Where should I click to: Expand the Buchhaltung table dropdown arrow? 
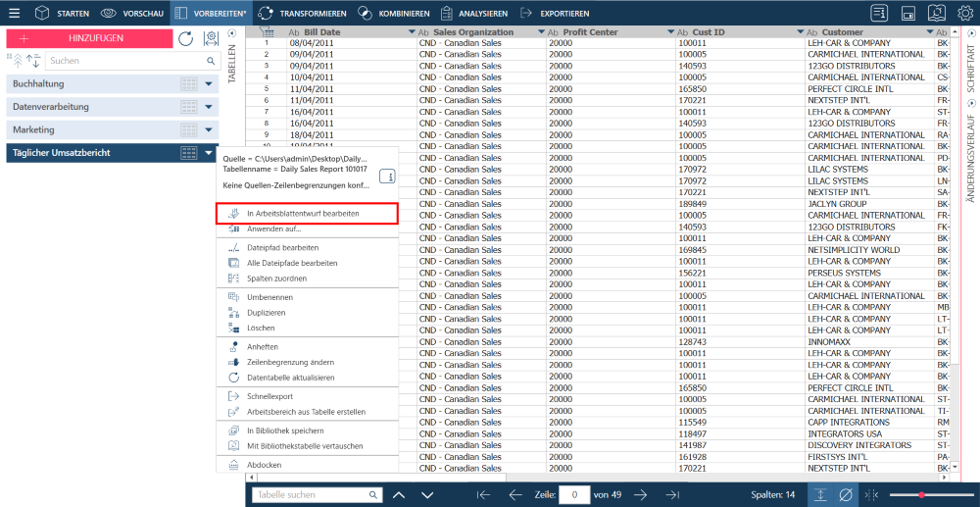coord(210,83)
